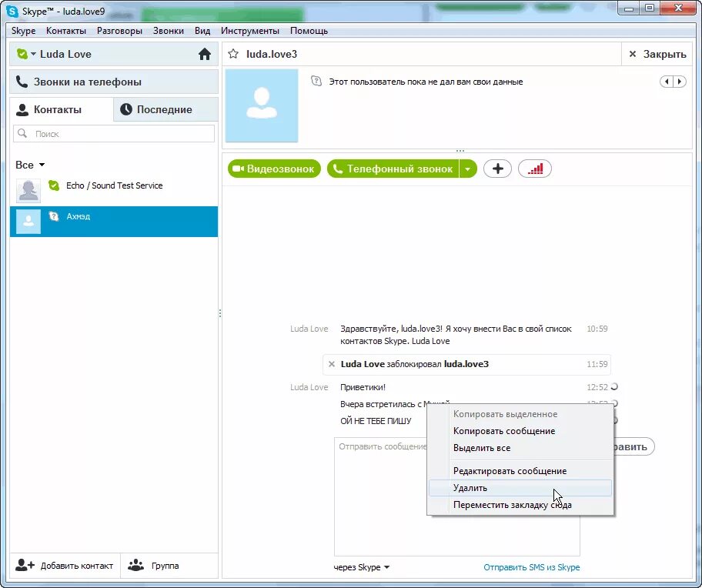702x588 pixels.
Task: Click in the Отправить сообщение text box
Action: click(x=456, y=496)
